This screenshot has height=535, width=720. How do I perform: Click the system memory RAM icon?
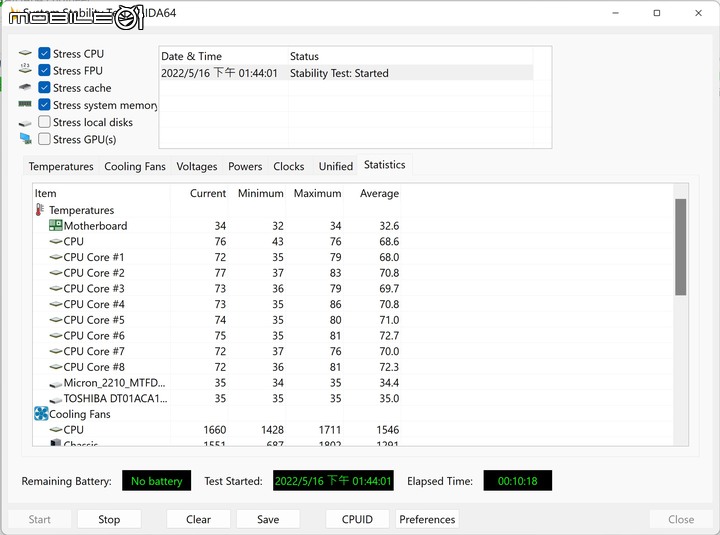pos(25,104)
